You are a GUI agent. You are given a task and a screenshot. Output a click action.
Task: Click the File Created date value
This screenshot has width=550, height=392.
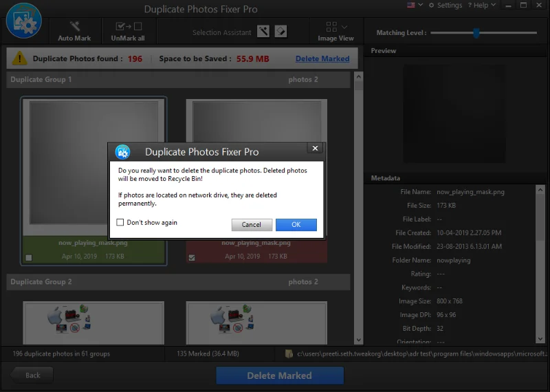(x=469, y=232)
